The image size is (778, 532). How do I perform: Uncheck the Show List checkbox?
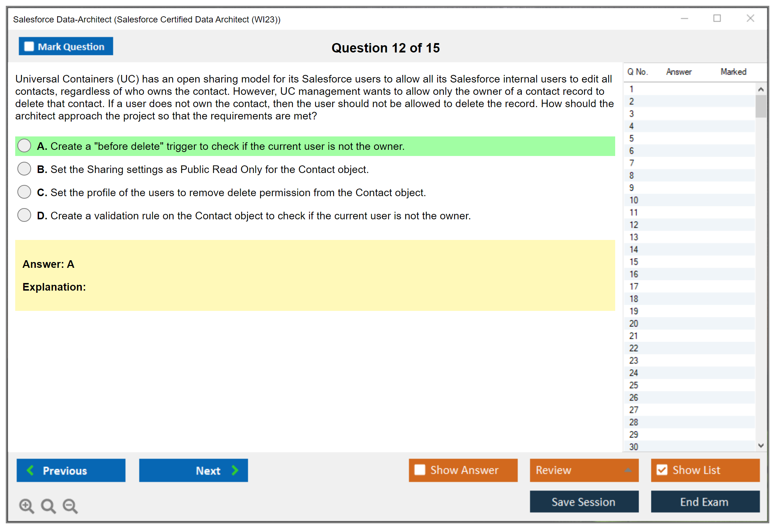662,470
